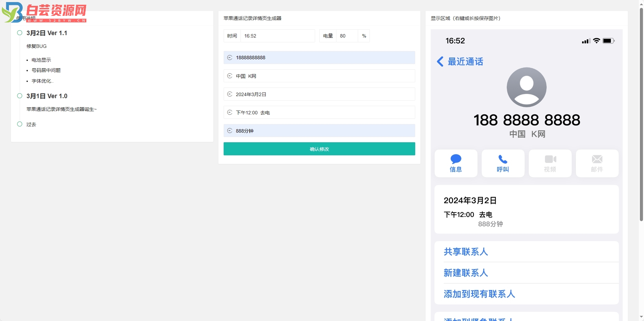The height and width of the screenshot is (321, 644).
Task: Tap 添加到现有联系人 option
Action: 479,294
